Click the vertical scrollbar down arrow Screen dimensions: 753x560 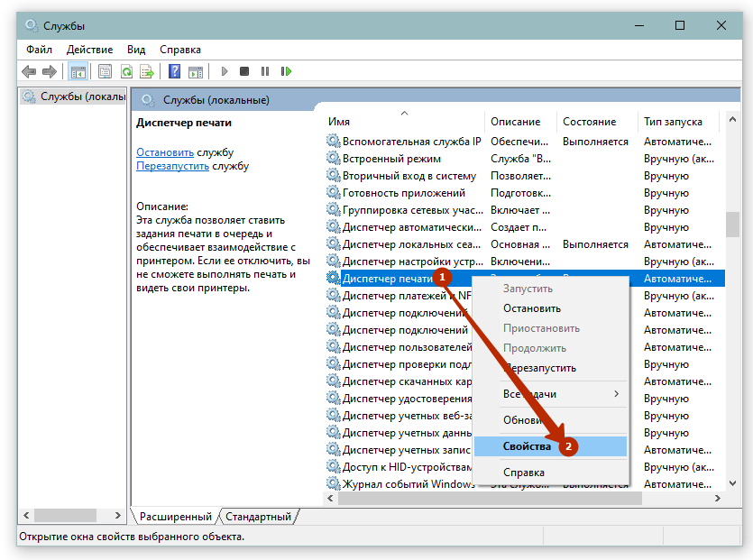tap(733, 482)
